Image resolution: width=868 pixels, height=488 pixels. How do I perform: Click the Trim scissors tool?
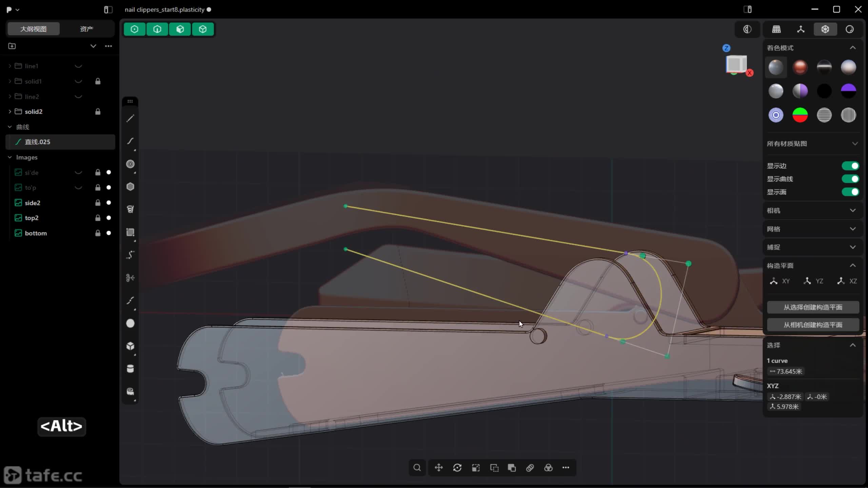[x=130, y=278]
